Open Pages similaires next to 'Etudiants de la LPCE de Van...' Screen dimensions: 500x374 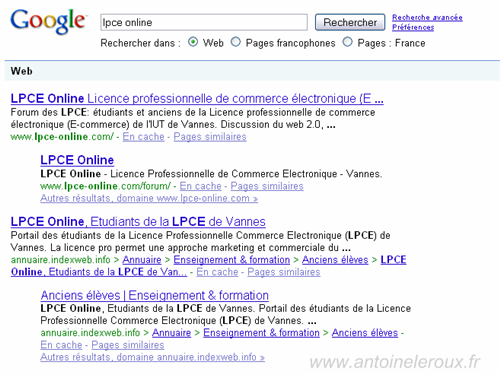tap(284, 272)
